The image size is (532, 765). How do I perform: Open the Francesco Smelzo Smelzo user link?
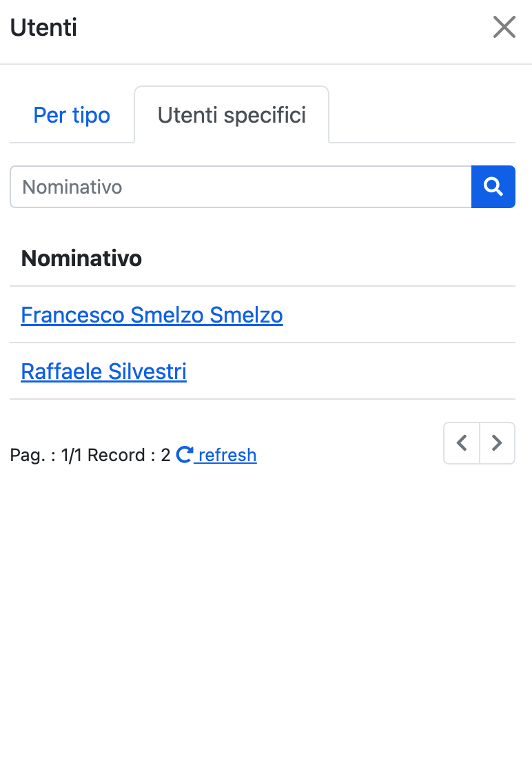pos(152,315)
